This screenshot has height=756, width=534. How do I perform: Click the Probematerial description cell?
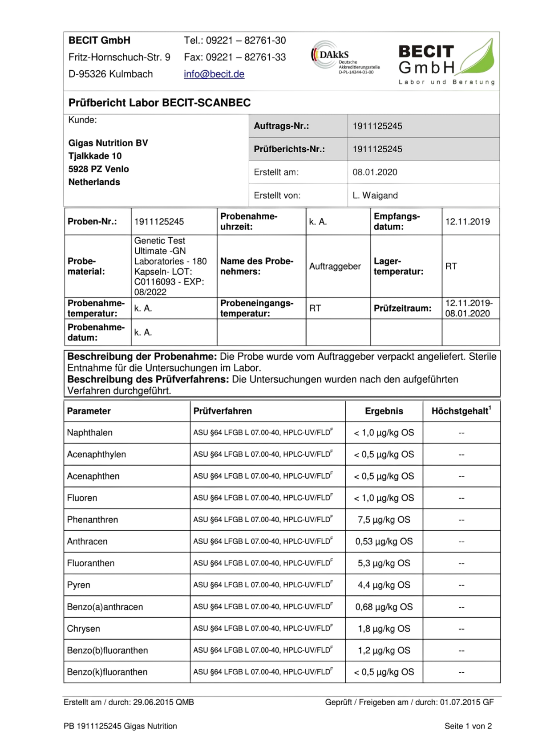pyautogui.click(x=174, y=266)
